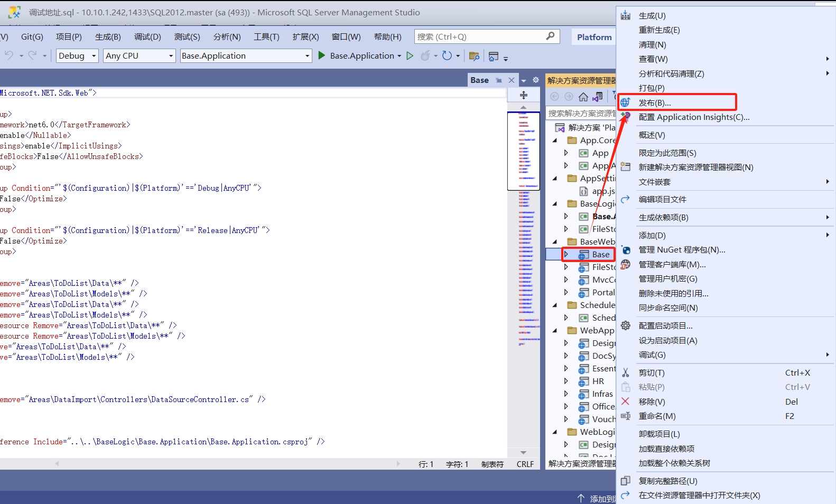Click the Copy Full Path icon
The width and height of the screenshot is (836, 504).
pos(625,481)
